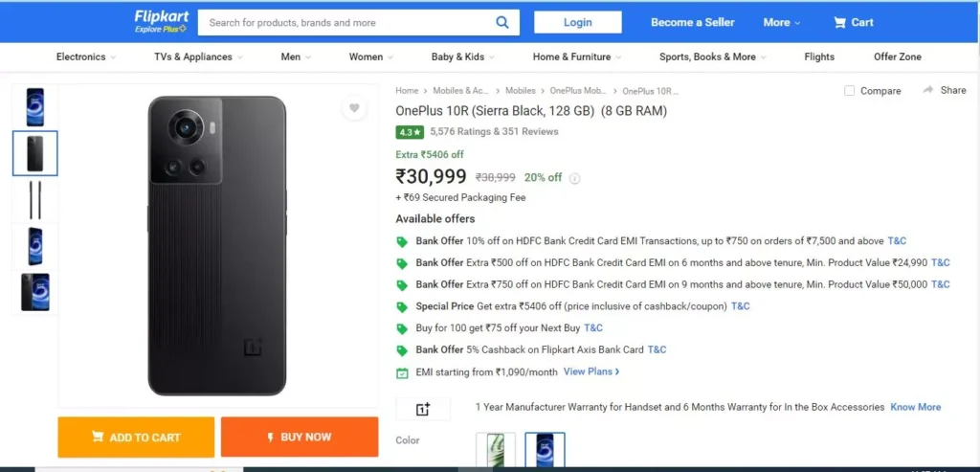Click tag icon for Axis Bank cashback offer

coord(403,350)
